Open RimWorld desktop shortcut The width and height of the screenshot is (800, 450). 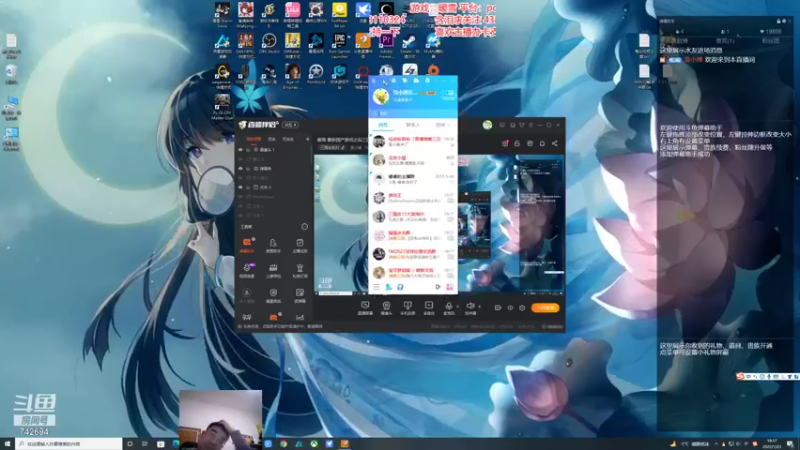pos(316,74)
